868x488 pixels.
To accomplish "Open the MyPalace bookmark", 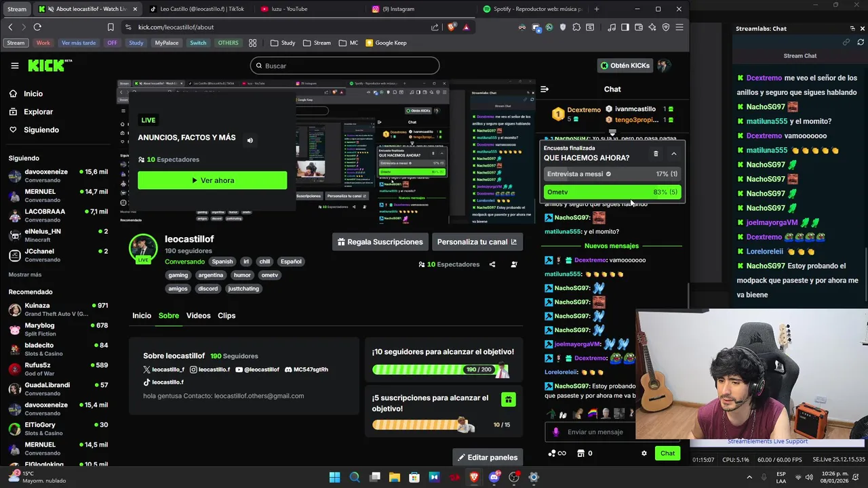I will (167, 43).
